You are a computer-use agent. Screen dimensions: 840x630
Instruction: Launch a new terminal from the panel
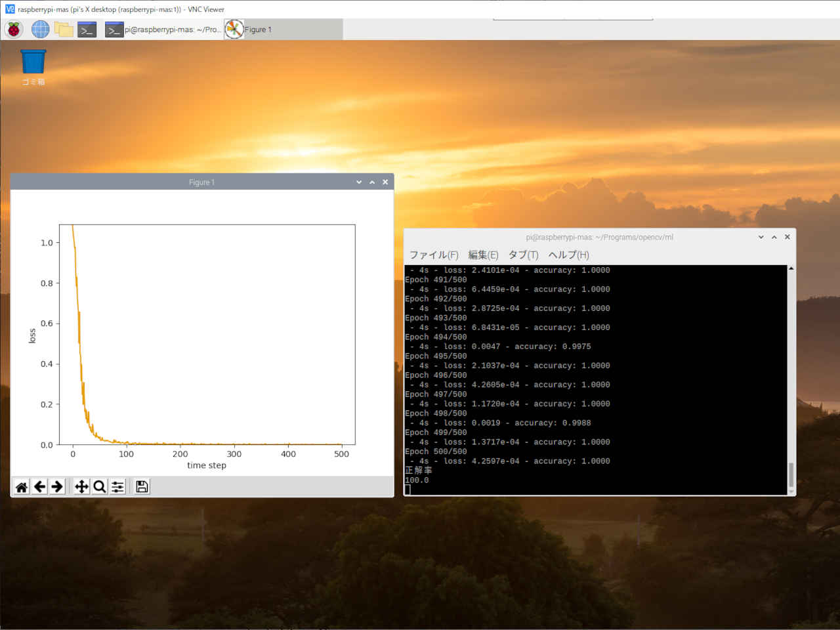tap(87, 30)
